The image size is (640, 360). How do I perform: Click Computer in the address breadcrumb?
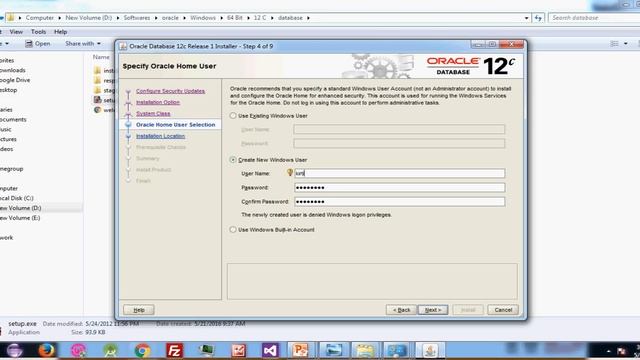[x=40, y=18]
